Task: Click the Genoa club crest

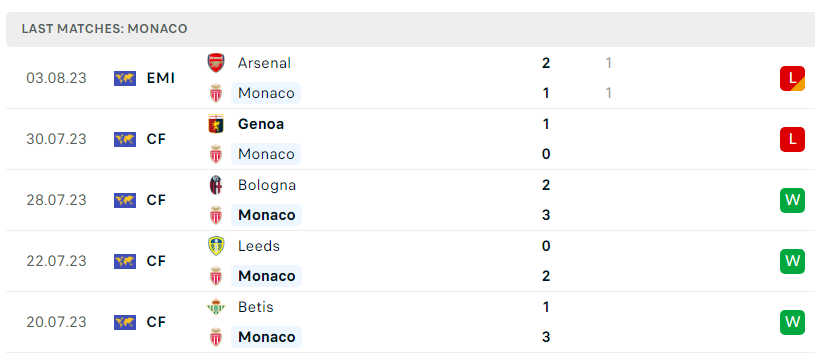Action: click(216, 124)
